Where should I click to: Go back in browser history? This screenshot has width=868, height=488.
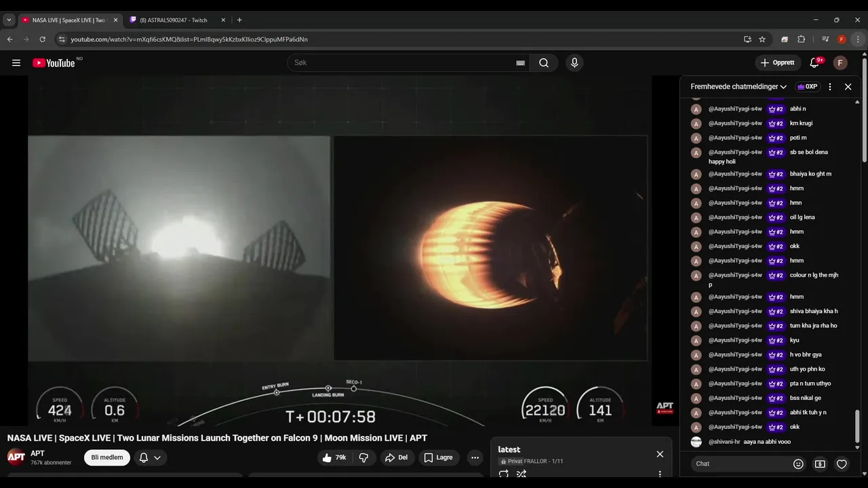10,39
